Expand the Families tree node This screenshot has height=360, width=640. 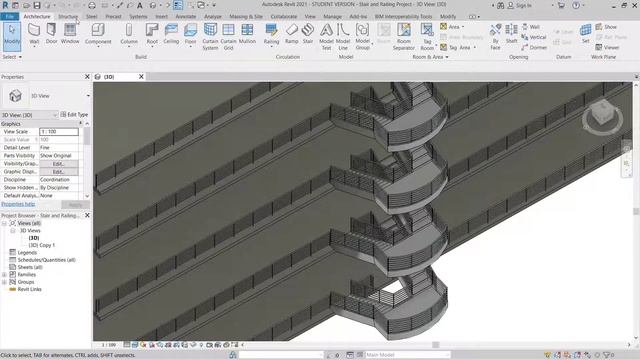4,275
